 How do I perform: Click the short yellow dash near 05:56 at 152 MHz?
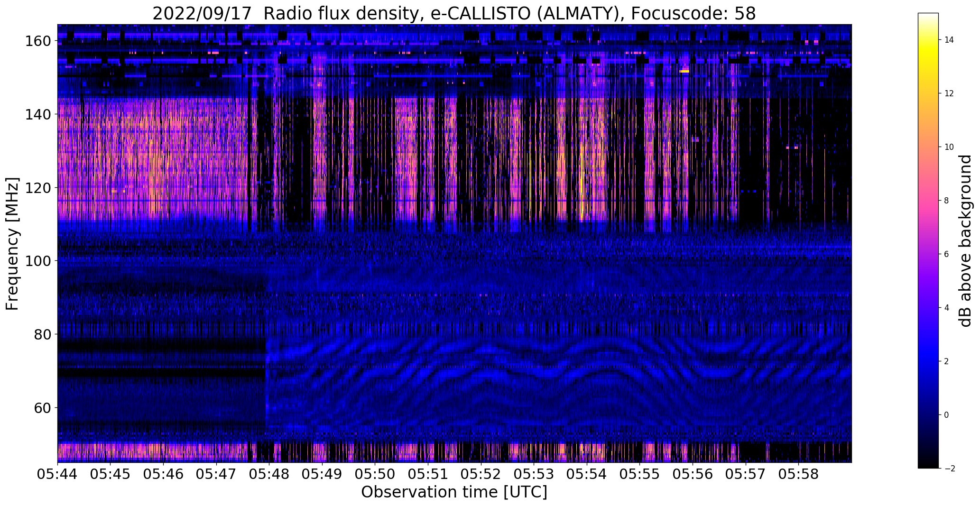684,71
